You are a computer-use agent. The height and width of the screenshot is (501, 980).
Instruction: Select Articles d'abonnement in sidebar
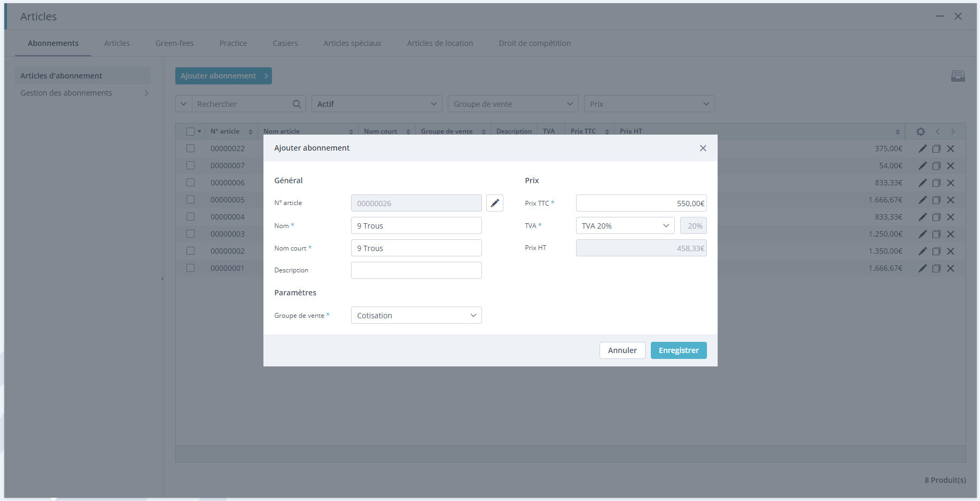(83, 76)
